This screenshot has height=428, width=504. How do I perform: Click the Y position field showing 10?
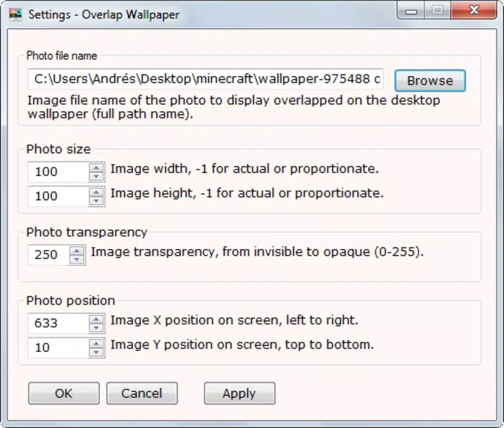point(58,347)
